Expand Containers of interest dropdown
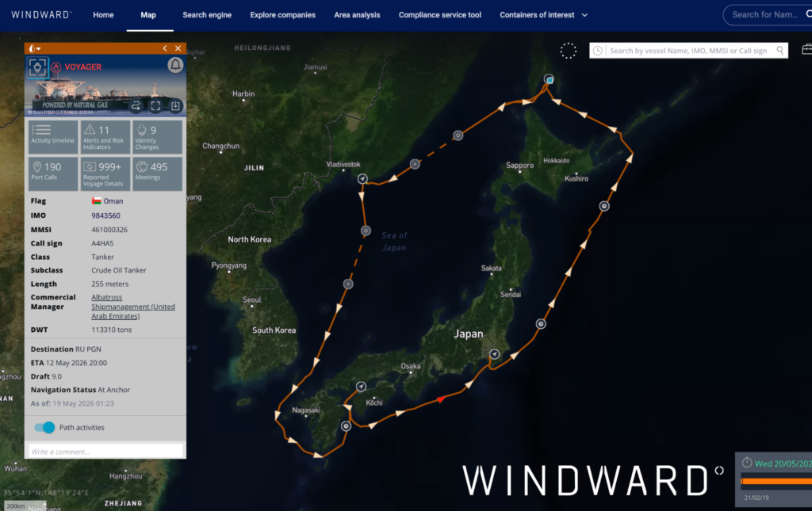 pos(543,15)
